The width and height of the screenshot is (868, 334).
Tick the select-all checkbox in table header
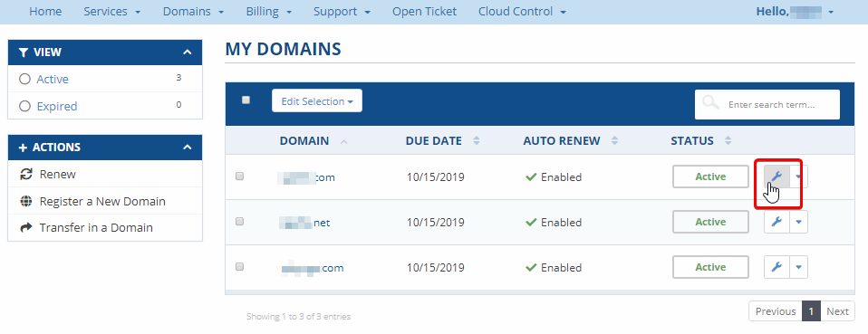click(246, 100)
